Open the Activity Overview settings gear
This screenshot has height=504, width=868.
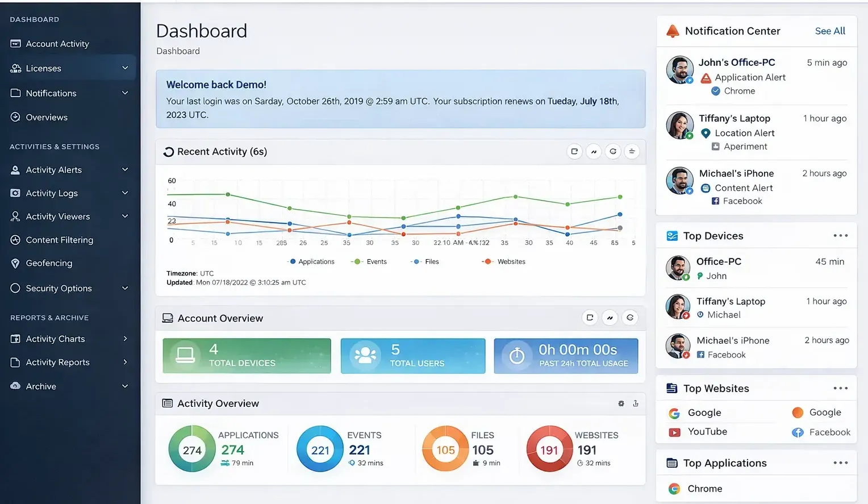coord(621,403)
